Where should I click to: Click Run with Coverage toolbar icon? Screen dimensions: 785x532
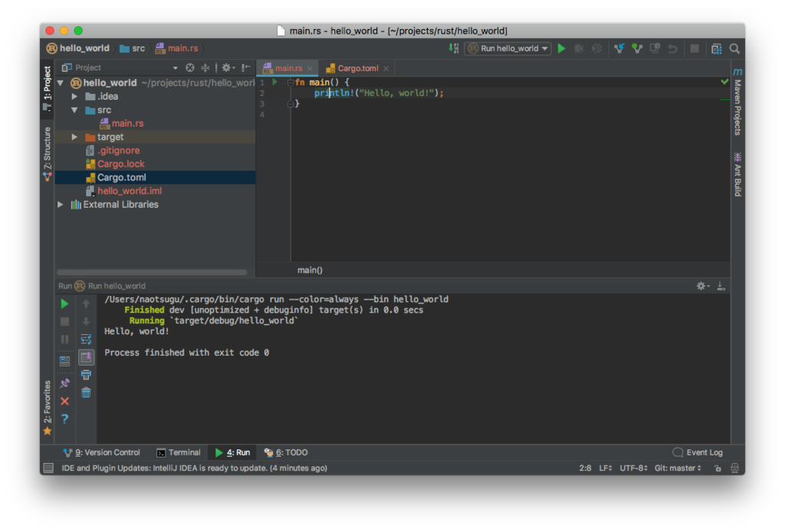coord(596,48)
